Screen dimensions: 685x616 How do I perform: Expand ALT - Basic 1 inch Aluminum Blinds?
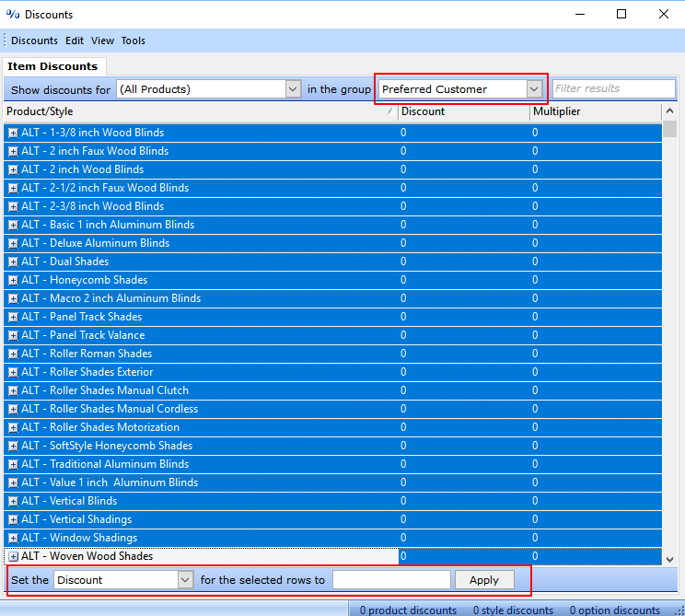[x=14, y=225]
